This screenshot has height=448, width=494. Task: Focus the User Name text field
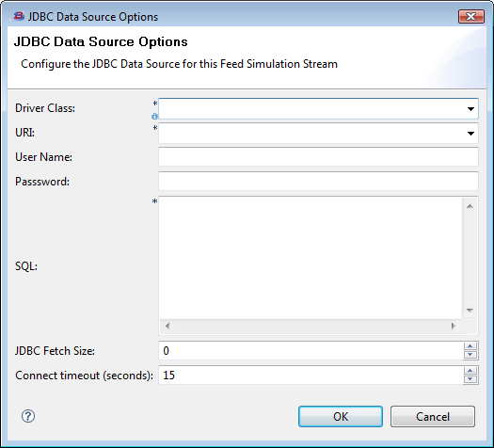pos(318,156)
